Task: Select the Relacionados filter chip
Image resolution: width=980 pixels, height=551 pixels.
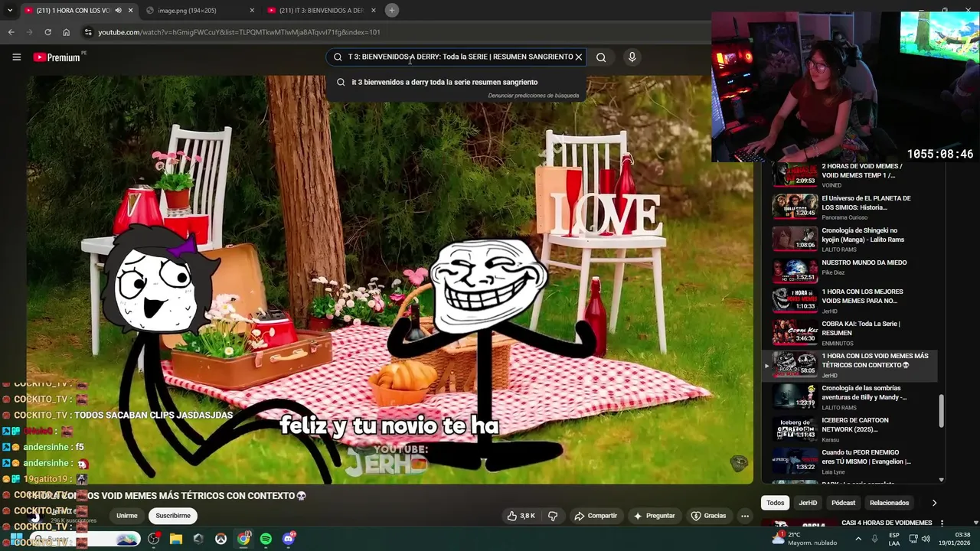Action: point(889,503)
